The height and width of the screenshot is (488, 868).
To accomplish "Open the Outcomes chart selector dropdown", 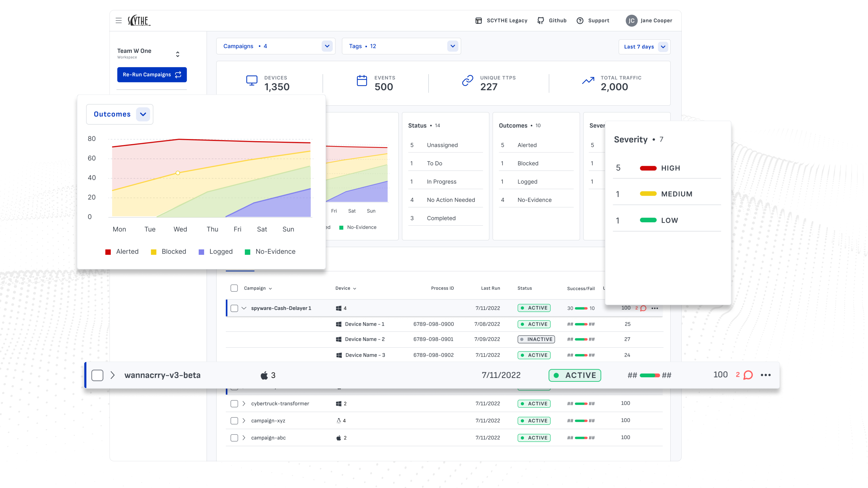I will pyautogui.click(x=143, y=114).
